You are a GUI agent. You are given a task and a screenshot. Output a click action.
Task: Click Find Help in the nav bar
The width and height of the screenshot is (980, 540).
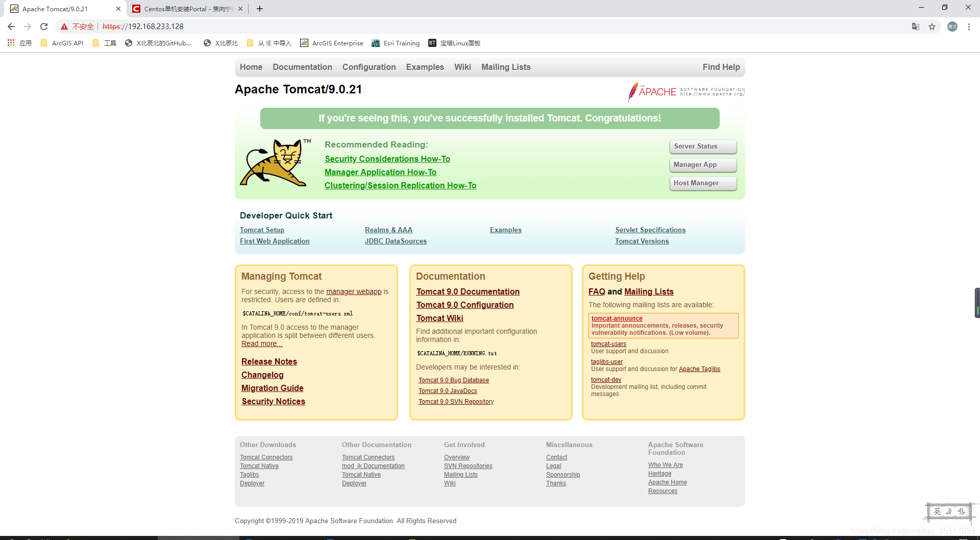tap(721, 67)
